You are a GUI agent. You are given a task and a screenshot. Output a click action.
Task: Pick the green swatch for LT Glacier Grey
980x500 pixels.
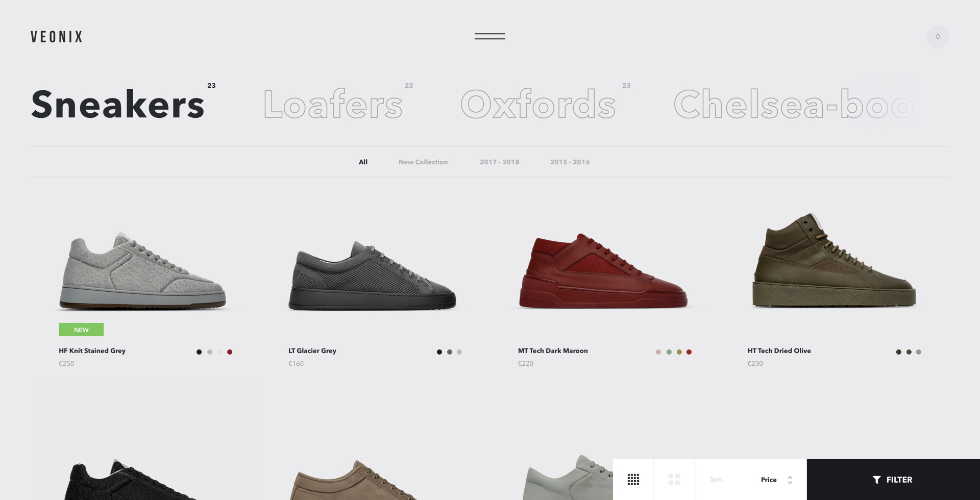[x=450, y=352]
